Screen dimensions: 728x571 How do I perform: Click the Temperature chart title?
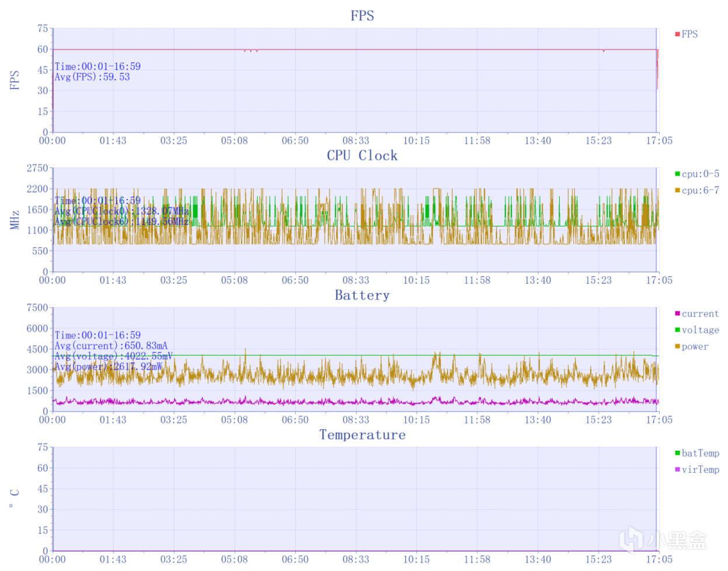tap(362, 434)
